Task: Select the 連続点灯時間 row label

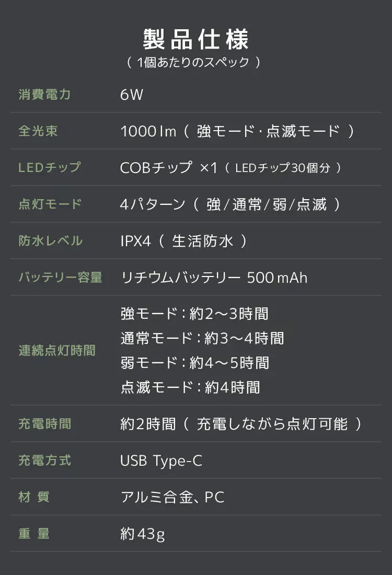Action: pyautogui.click(x=57, y=350)
